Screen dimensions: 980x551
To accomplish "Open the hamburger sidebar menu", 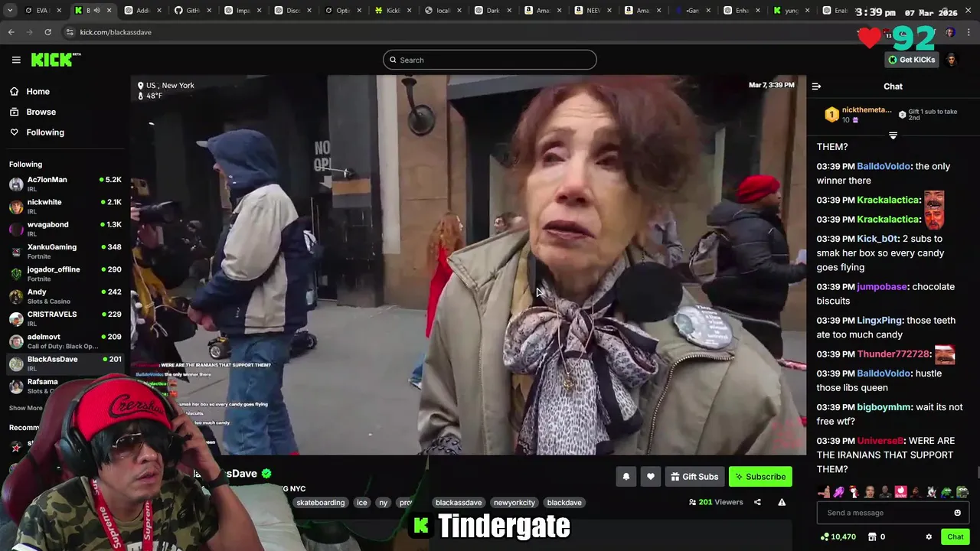I will [x=16, y=60].
